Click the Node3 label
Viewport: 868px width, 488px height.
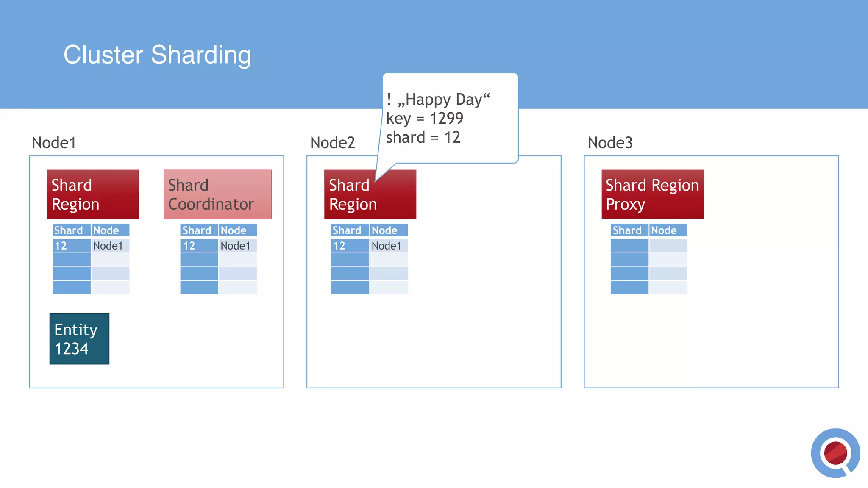[x=610, y=143]
